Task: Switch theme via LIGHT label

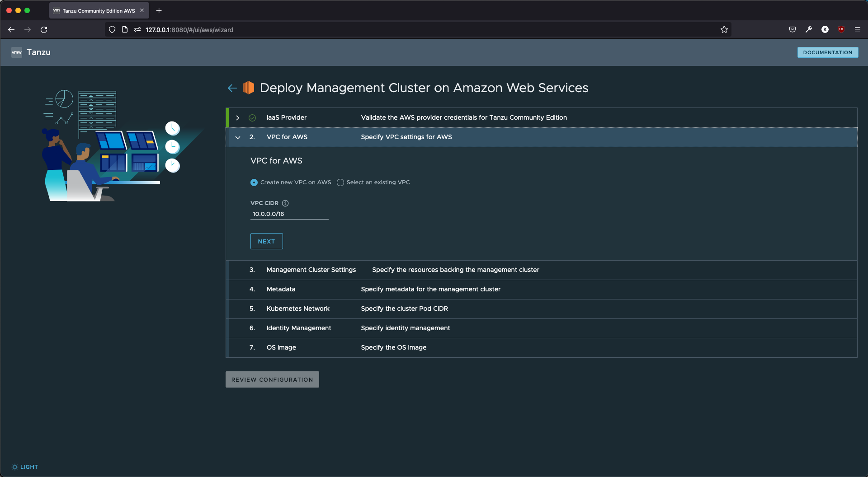Action: (x=29, y=467)
